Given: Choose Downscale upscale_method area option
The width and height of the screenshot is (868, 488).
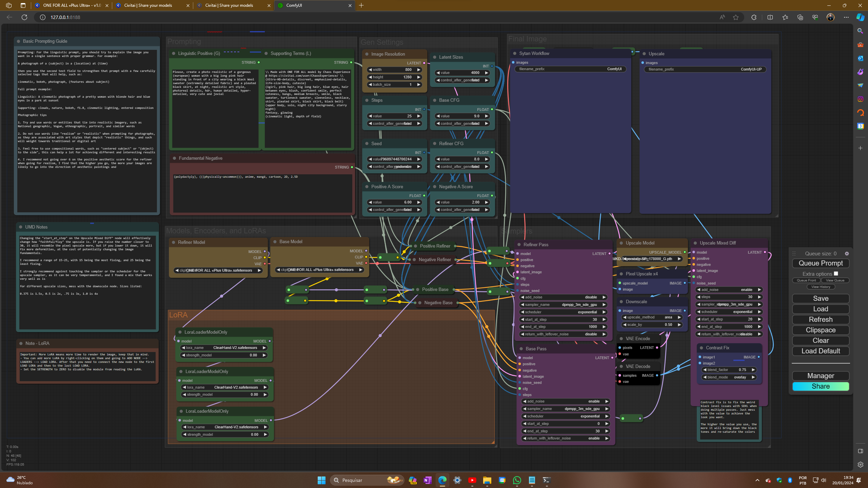Looking at the screenshot, I should pyautogui.click(x=651, y=317).
